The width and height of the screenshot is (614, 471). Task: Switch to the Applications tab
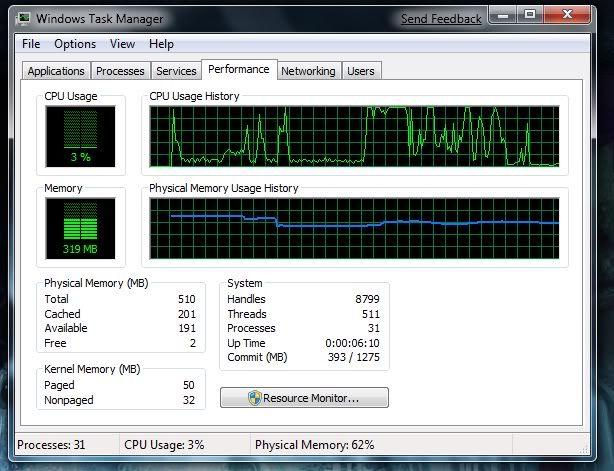[x=56, y=71]
